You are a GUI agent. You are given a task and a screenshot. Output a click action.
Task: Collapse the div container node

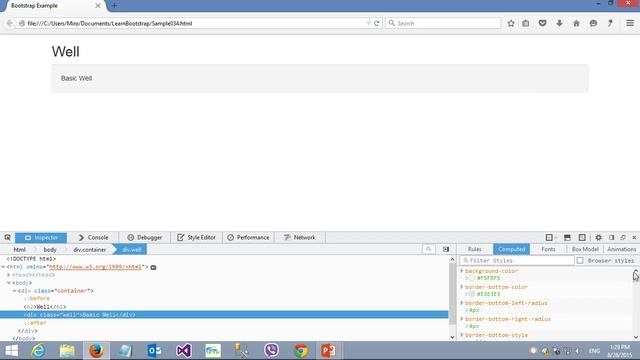click(14, 291)
